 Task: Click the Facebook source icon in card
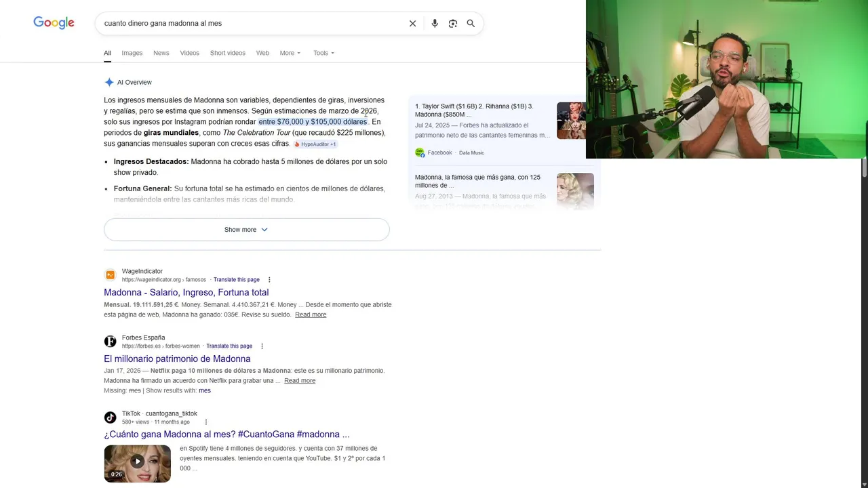[x=420, y=152]
